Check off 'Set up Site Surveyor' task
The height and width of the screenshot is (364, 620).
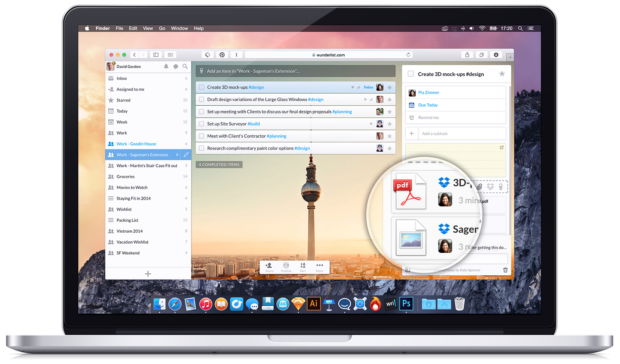click(201, 124)
